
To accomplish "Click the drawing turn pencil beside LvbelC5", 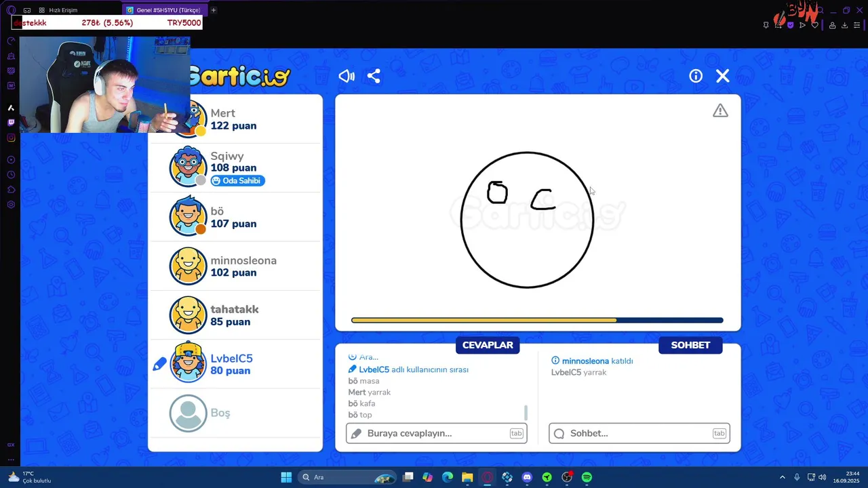I will [x=159, y=365].
